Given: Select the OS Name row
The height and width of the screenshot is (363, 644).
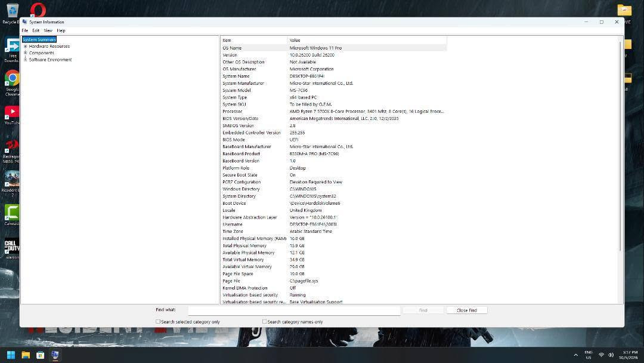Looking at the screenshot, I should point(333,48).
